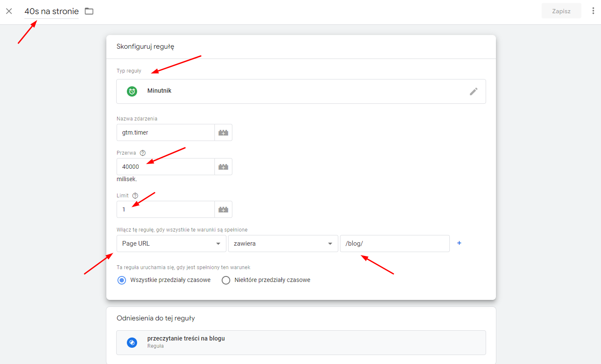The image size is (601, 364).
Task: Click the Minutnik timer icon
Action: pyautogui.click(x=131, y=91)
